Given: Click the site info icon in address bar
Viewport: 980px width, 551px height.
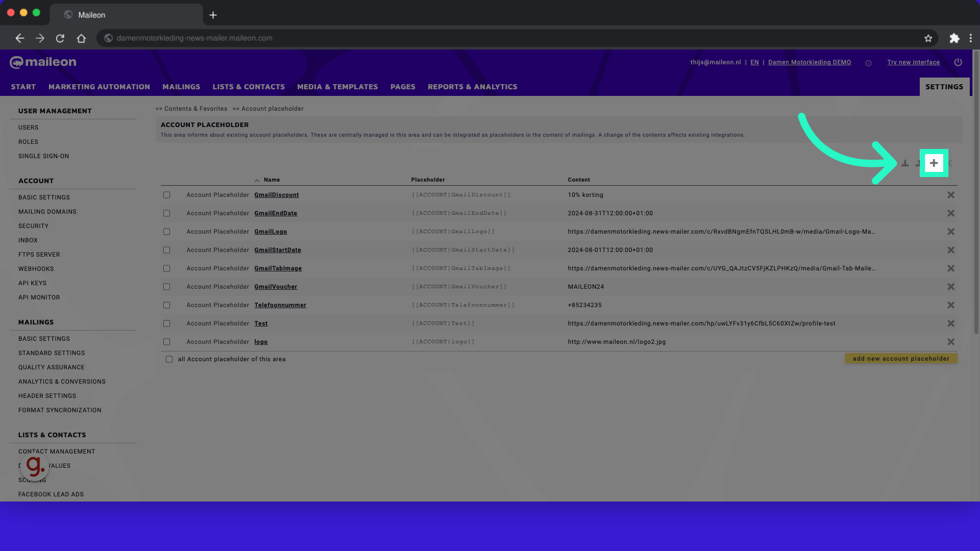Looking at the screenshot, I should coord(108,38).
